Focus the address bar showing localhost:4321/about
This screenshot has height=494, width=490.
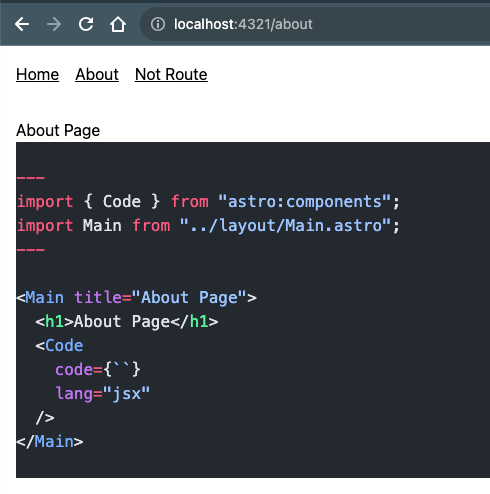(315, 24)
